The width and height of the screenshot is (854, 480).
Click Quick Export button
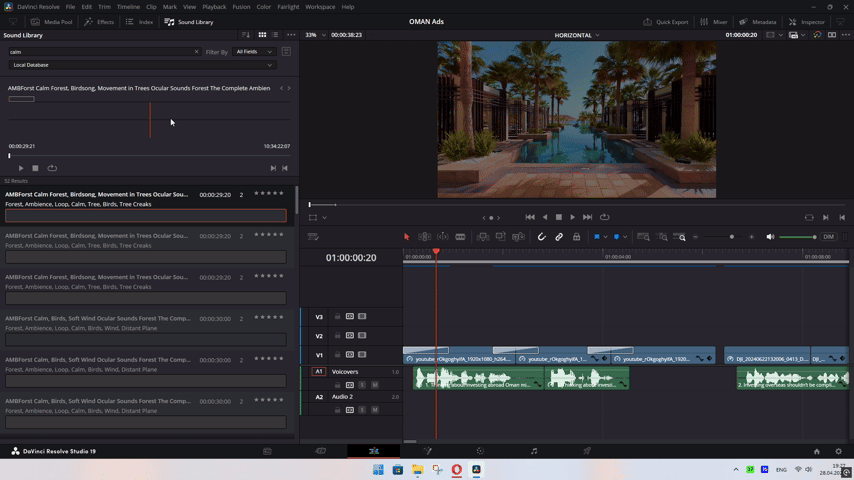pyautogui.click(x=666, y=22)
